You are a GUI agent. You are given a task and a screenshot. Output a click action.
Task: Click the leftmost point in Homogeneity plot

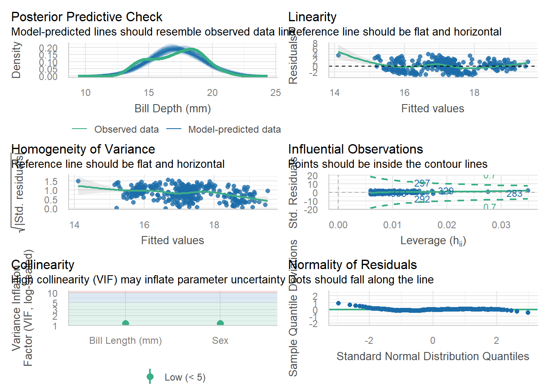point(78,181)
